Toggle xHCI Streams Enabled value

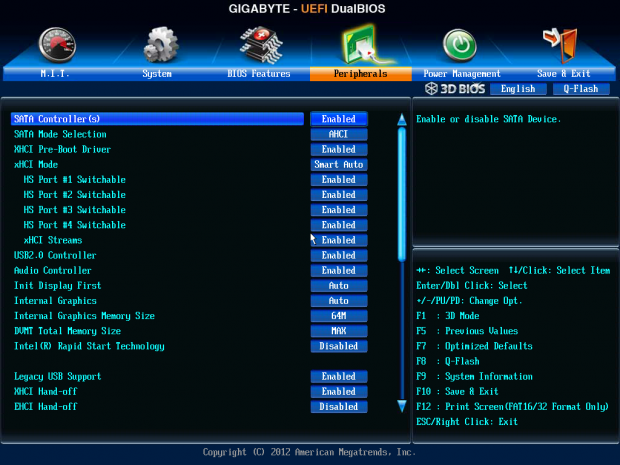pos(339,240)
